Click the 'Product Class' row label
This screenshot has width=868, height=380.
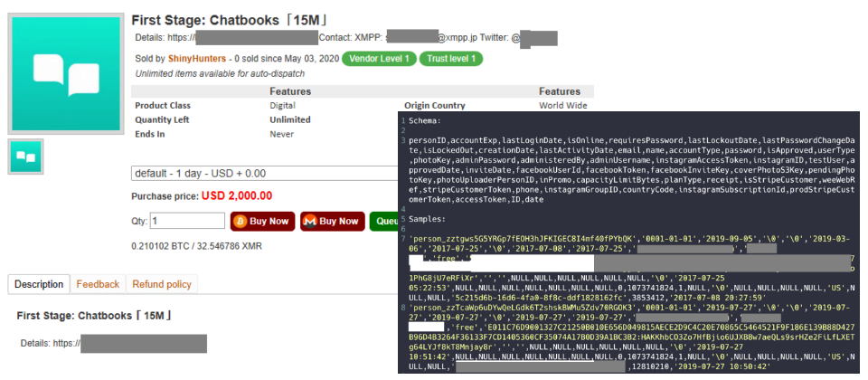(x=163, y=105)
